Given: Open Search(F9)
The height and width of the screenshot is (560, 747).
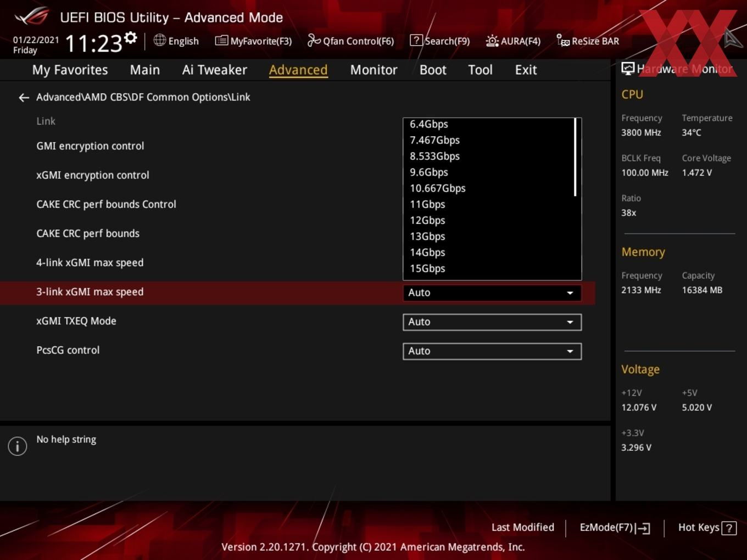Looking at the screenshot, I should (440, 41).
